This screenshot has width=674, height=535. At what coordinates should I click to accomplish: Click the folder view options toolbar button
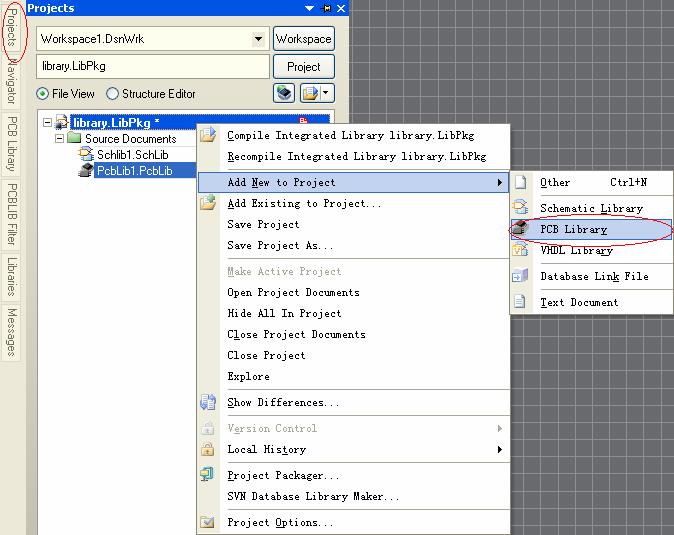[x=310, y=93]
